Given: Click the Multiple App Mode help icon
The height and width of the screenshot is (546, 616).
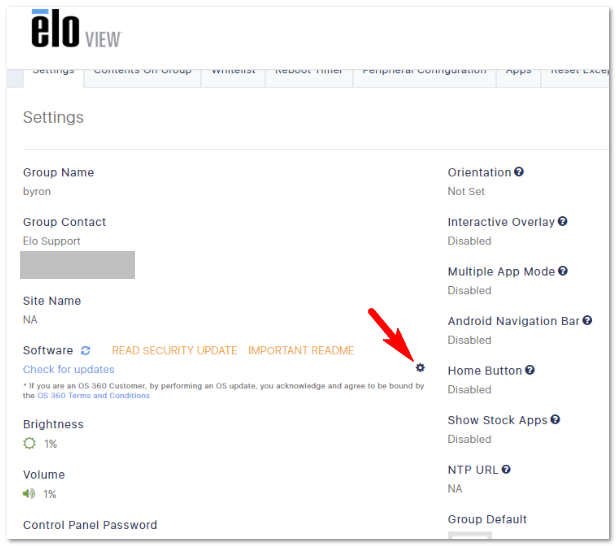Looking at the screenshot, I should point(563,271).
